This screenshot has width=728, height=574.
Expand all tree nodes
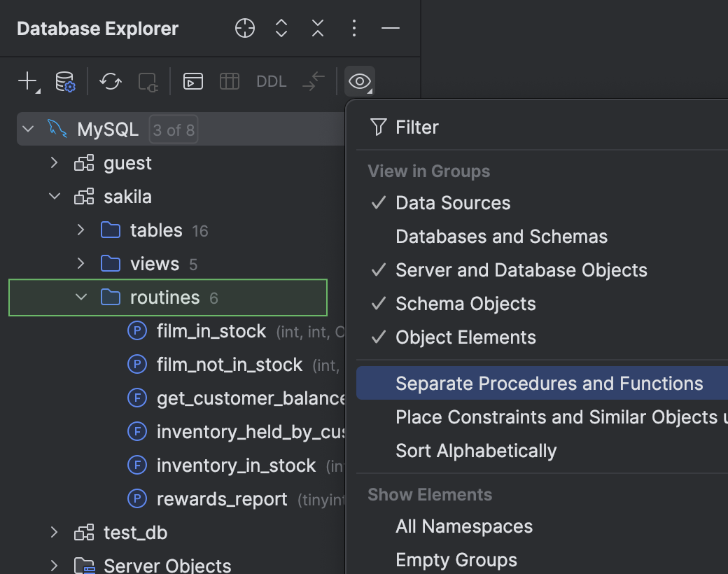pyautogui.click(x=281, y=28)
